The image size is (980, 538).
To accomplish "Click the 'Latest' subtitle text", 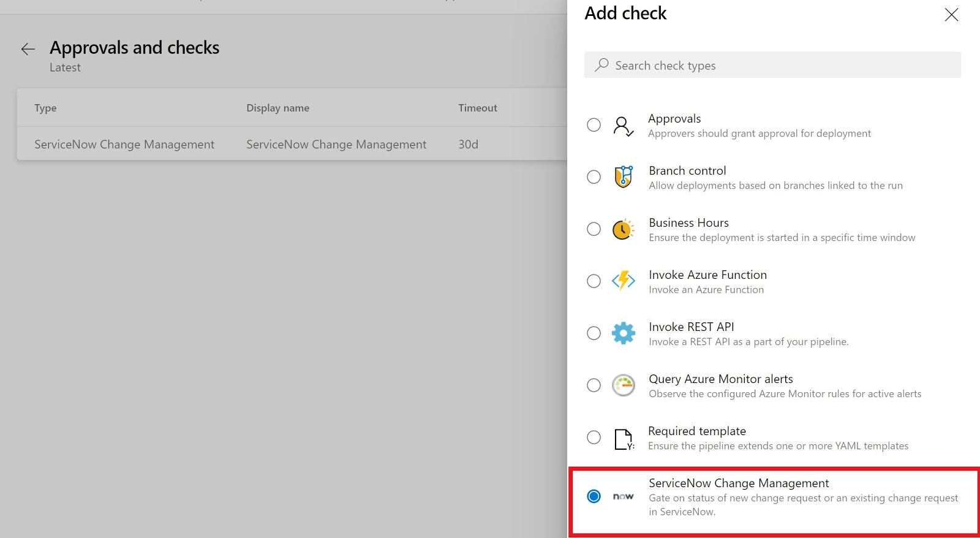I will point(65,67).
